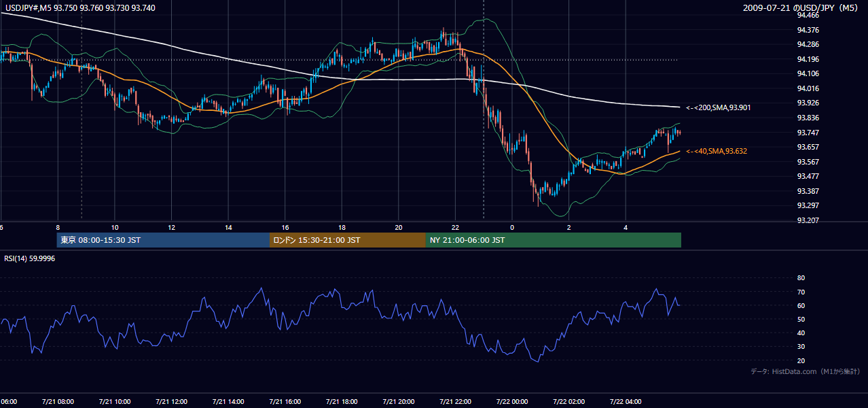Click the 93.207 price axis label
This screenshot has width=868, height=408.
(808, 220)
